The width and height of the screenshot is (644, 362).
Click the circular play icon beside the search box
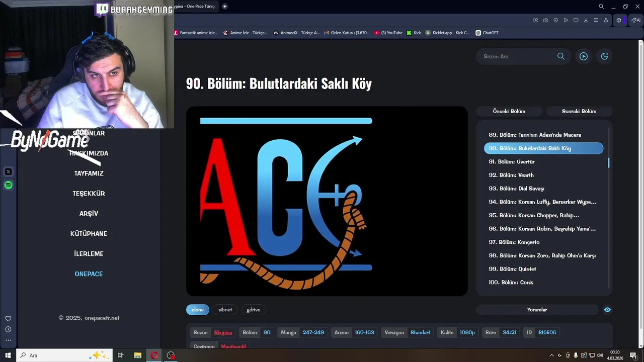coord(584,56)
